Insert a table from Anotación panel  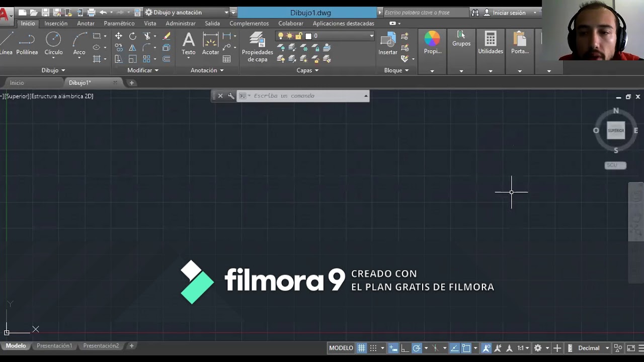tap(227, 59)
